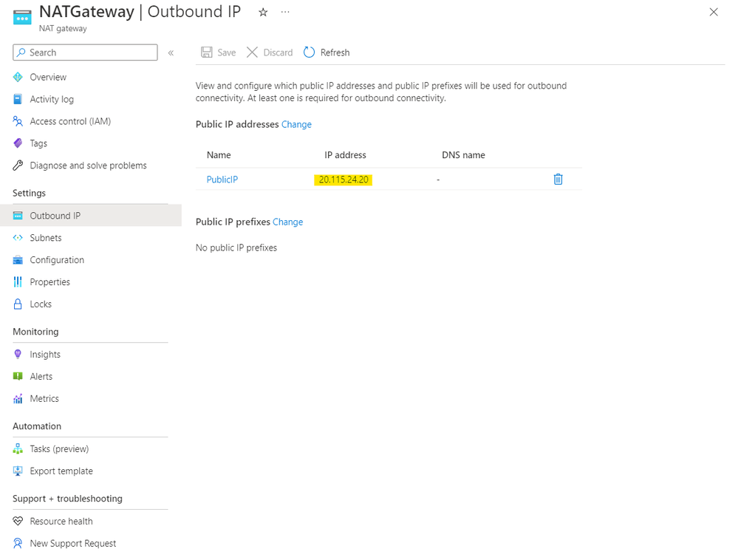The image size is (738, 560).
Task: Collapse the sidebar with the double chevron
Action: tap(171, 52)
